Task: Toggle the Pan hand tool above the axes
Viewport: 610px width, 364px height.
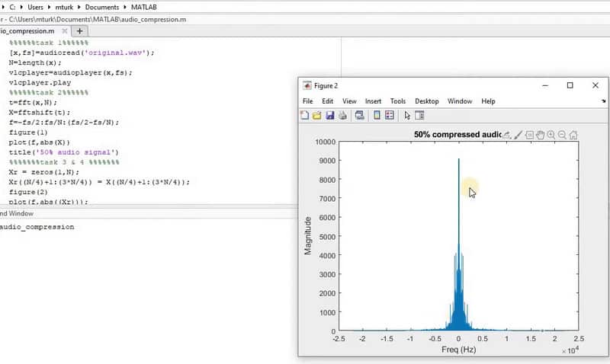Action: (540, 135)
